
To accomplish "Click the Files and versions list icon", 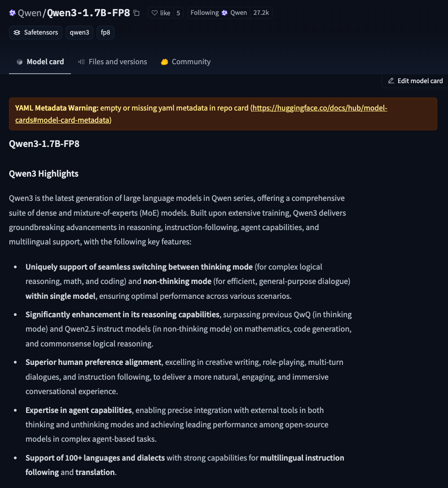I will point(81,62).
